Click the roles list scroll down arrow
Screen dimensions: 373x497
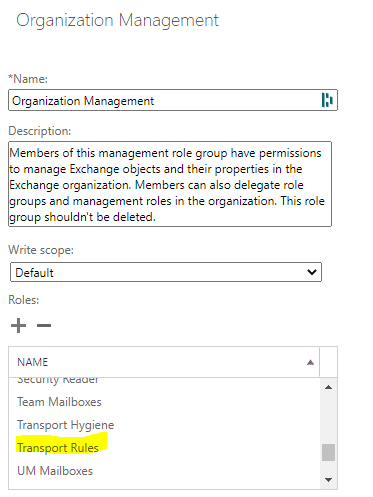328,480
